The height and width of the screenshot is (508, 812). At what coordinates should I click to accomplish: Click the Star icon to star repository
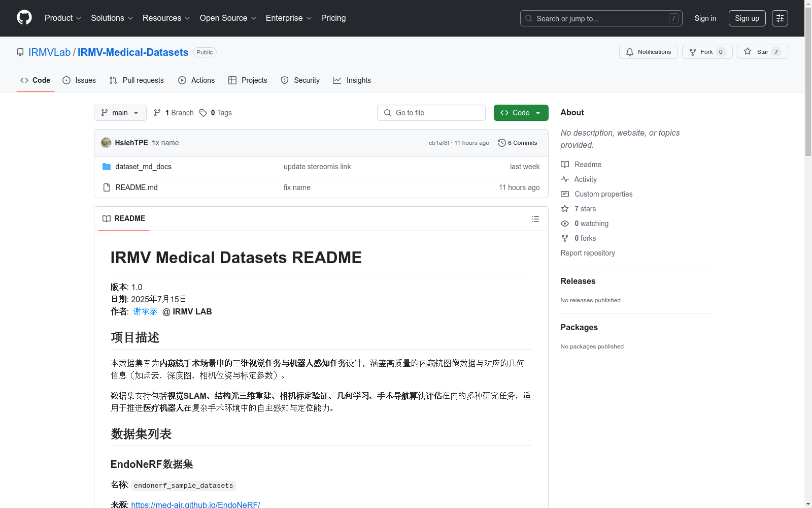point(748,51)
